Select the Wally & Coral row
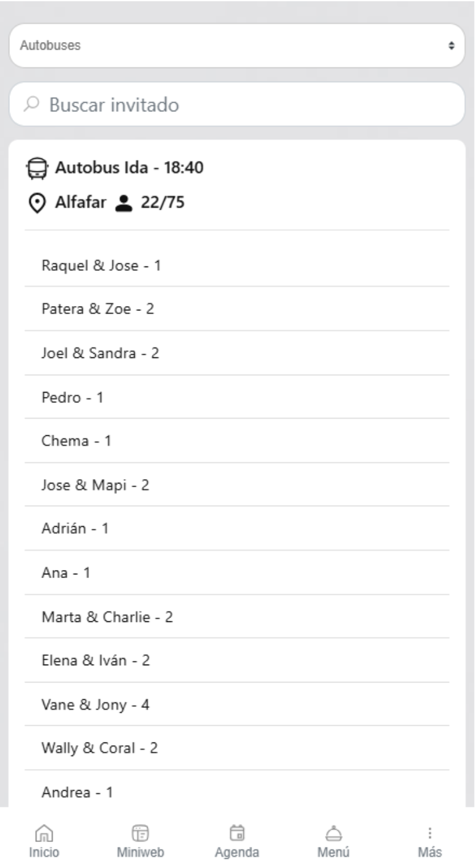The height and width of the screenshot is (868, 475). (237, 748)
